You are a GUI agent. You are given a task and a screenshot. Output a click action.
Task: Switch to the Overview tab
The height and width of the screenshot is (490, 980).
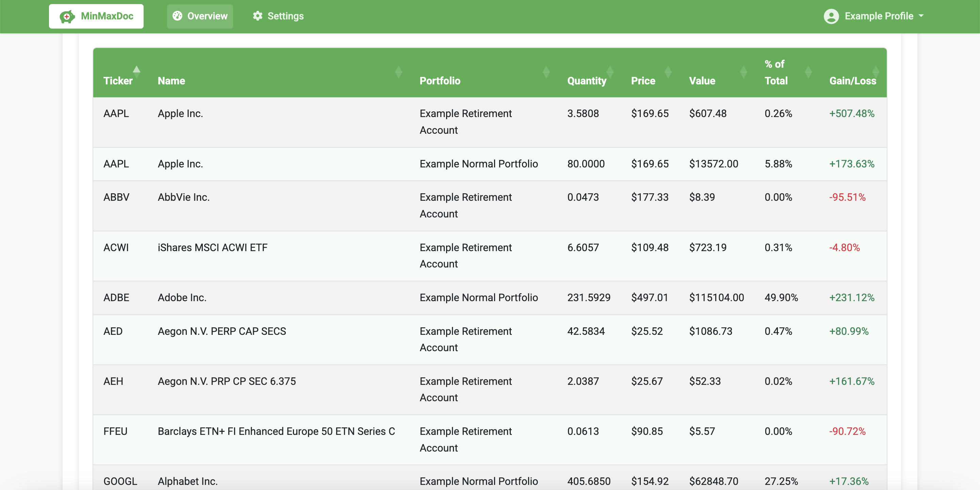[x=199, y=16]
